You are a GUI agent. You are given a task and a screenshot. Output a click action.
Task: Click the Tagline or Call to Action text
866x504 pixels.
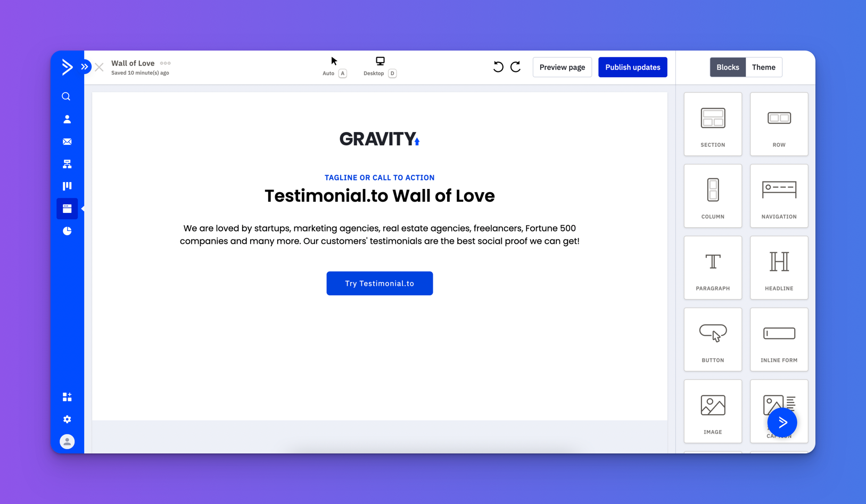coord(380,178)
